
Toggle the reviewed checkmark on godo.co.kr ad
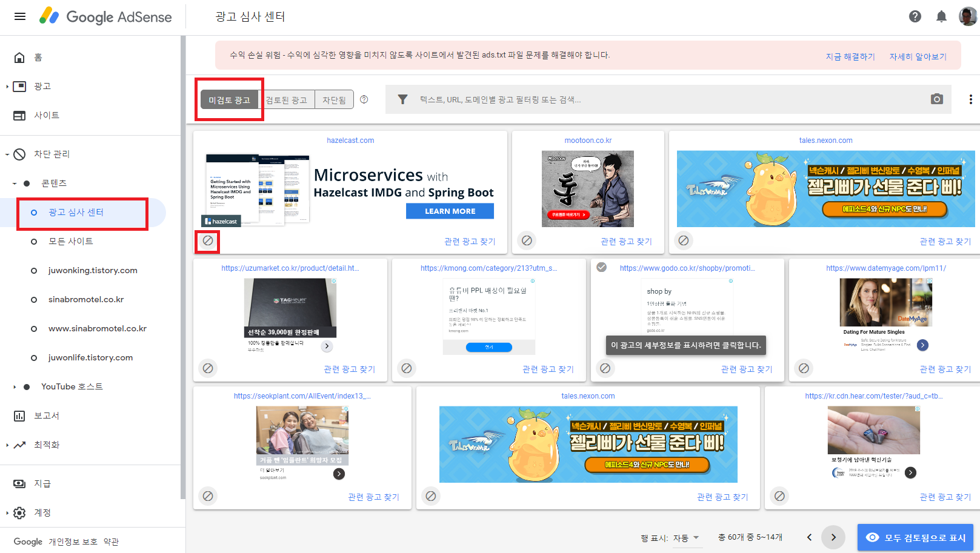coord(602,267)
